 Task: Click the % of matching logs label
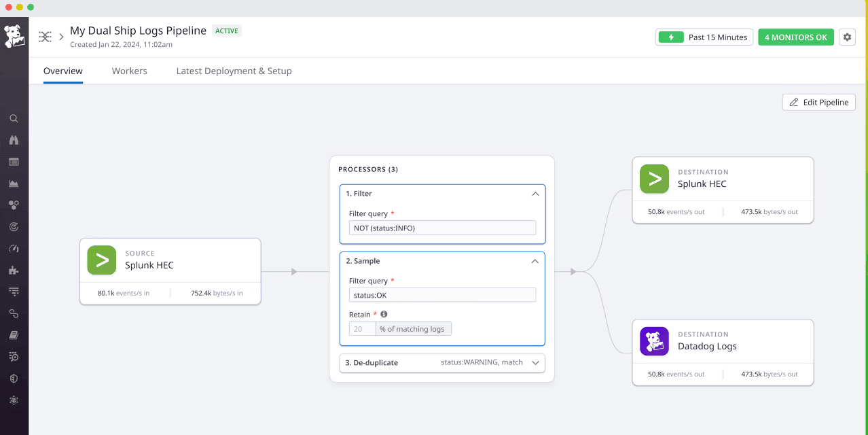click(412, 329)
